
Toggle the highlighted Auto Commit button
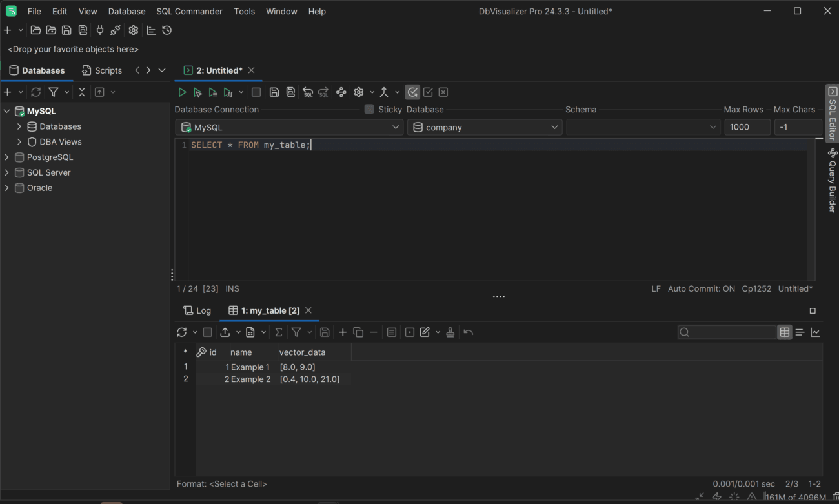(412, 92)
